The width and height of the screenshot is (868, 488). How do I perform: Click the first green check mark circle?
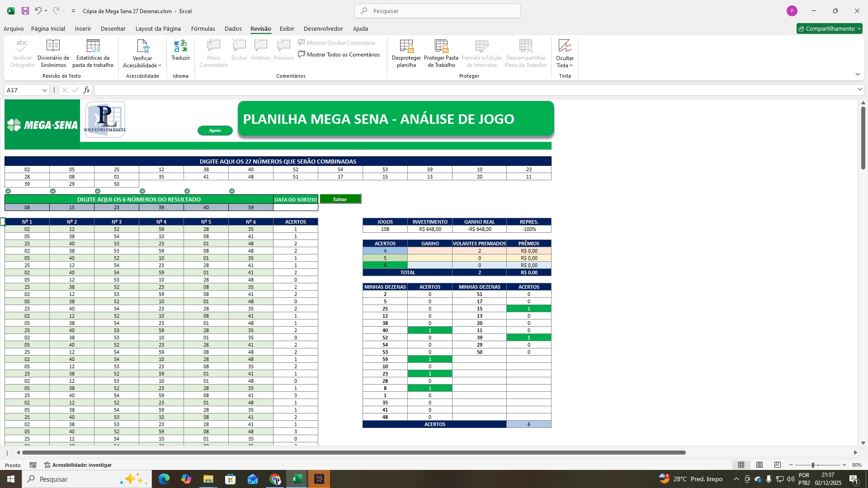[8, 191]
